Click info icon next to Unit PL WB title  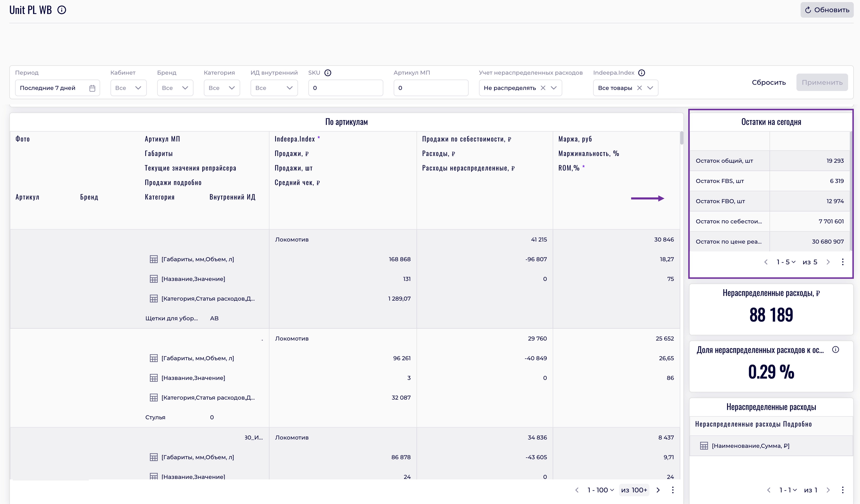coord(62,10)
